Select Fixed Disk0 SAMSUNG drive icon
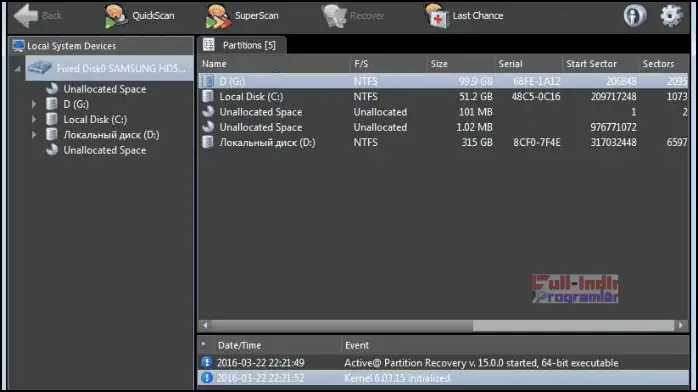 (40, 68)
